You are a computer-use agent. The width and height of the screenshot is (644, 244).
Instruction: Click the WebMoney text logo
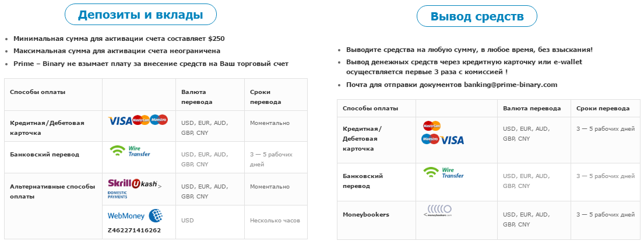[126, 215]
